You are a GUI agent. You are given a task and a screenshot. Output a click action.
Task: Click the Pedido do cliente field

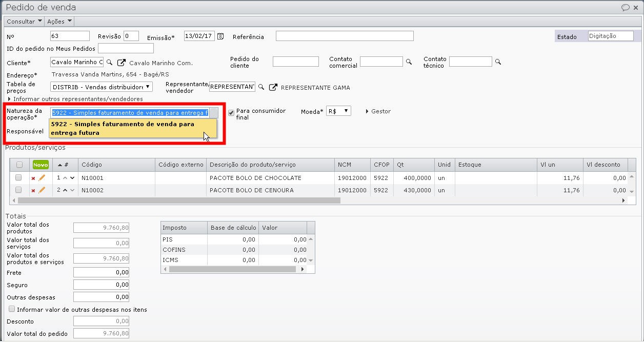[x=295, y=62]
